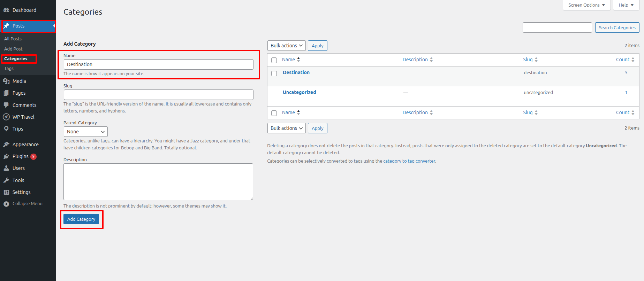Screen dimensions: 644x281
Task: Check the Destination category checkbox
Action: pyautogui.click(x=274, y=73)
